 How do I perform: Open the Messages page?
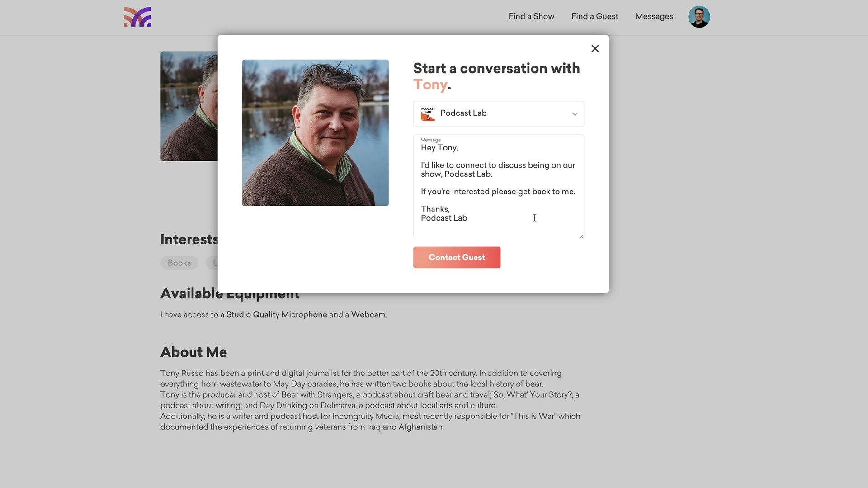[x=654, y=16]
